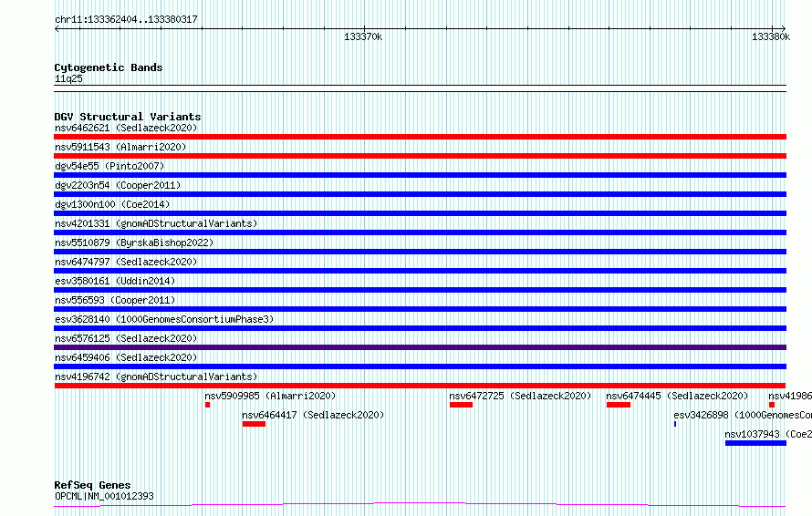Click nsv556593 (Cooper2011) label
This screenshot has height=516, width=812.
coord(115,300)
